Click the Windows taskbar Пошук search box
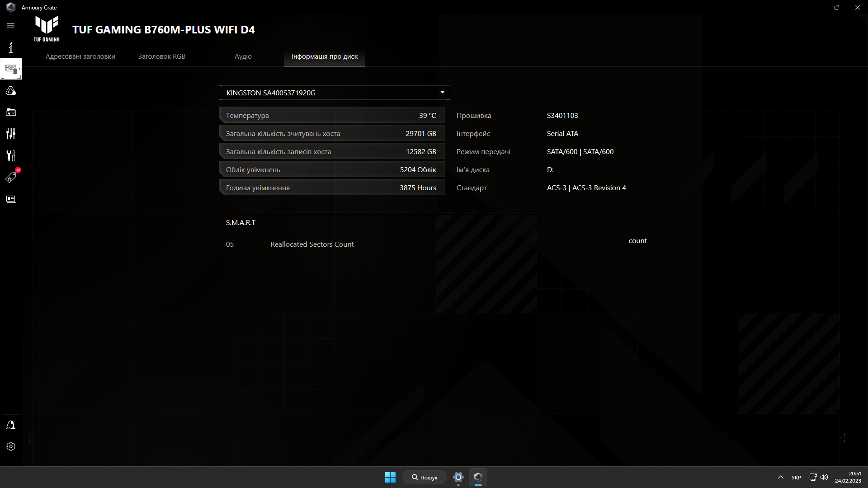868x488 pixels. (x=425, y=477)
